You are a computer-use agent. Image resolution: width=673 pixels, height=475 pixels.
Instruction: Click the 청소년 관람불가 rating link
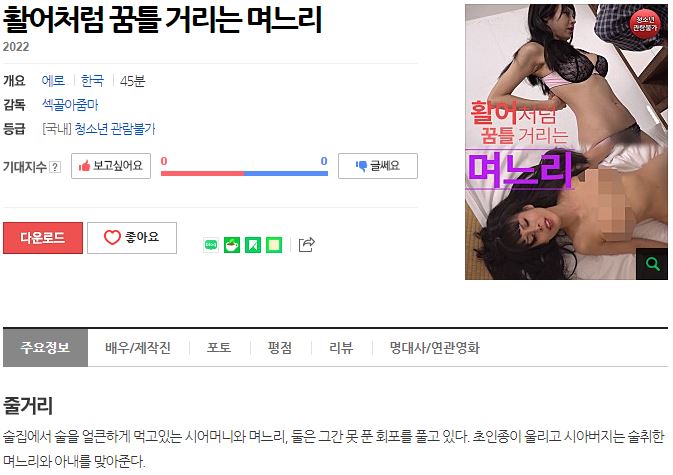[115, 128]
